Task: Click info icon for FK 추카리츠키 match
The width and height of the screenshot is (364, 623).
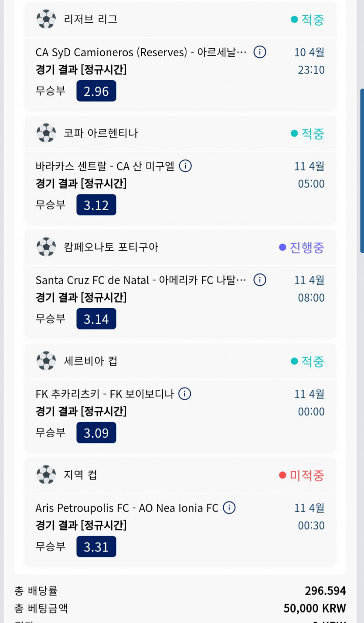Action: 185,394
